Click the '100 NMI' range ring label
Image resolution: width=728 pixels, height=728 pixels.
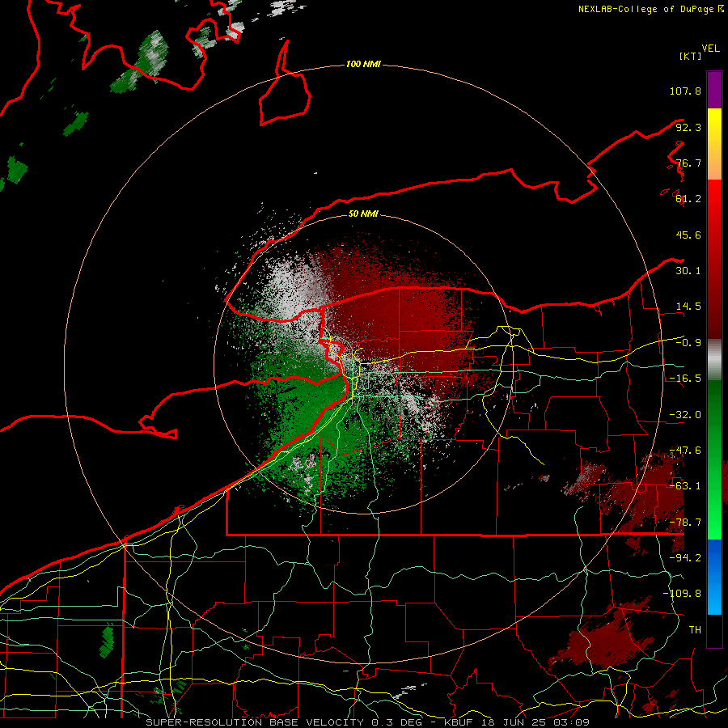[x=363, y=64]
